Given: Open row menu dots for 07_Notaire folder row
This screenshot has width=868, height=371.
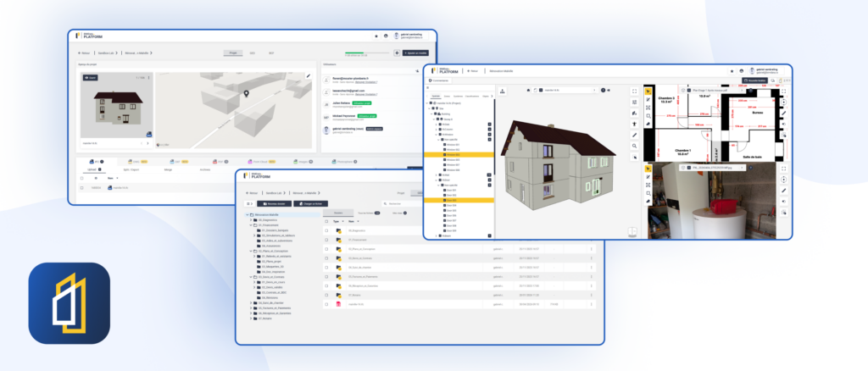Looking at the screenshot, I should pyautogui.click(x=591, y=296).
